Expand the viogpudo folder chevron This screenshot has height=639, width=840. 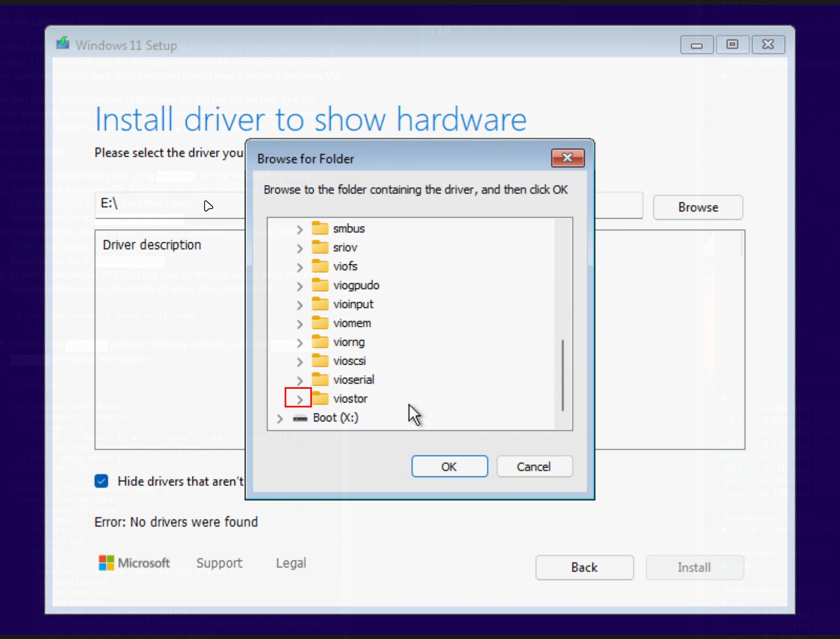300,286
